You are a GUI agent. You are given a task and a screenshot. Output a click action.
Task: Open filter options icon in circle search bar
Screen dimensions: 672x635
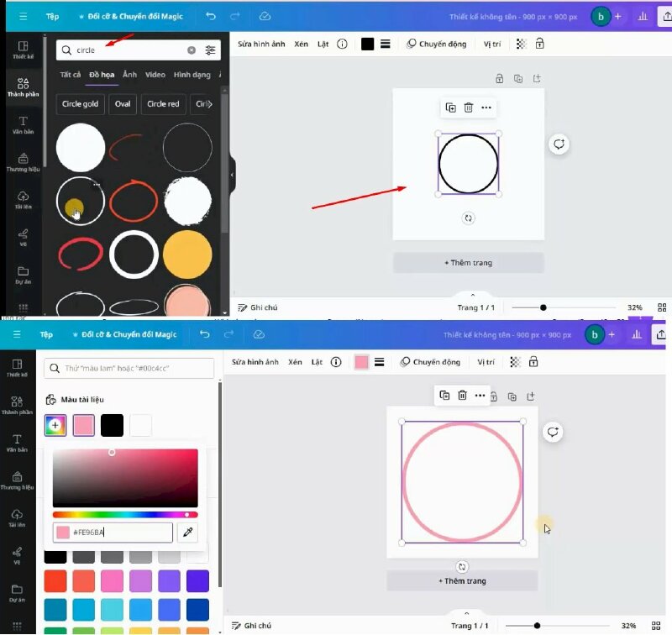[x=210, y=50]
